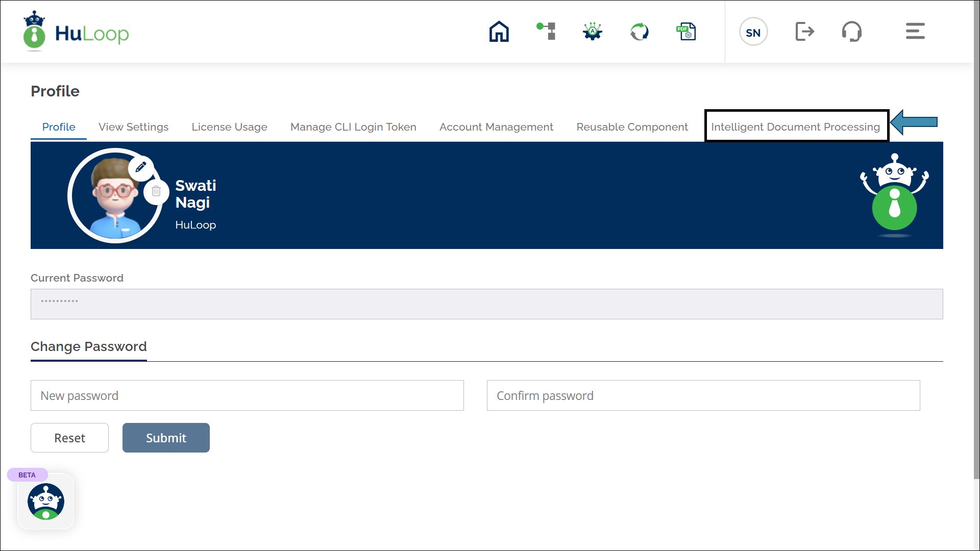Open the workflow automation icon

click(x=546, y=32)
